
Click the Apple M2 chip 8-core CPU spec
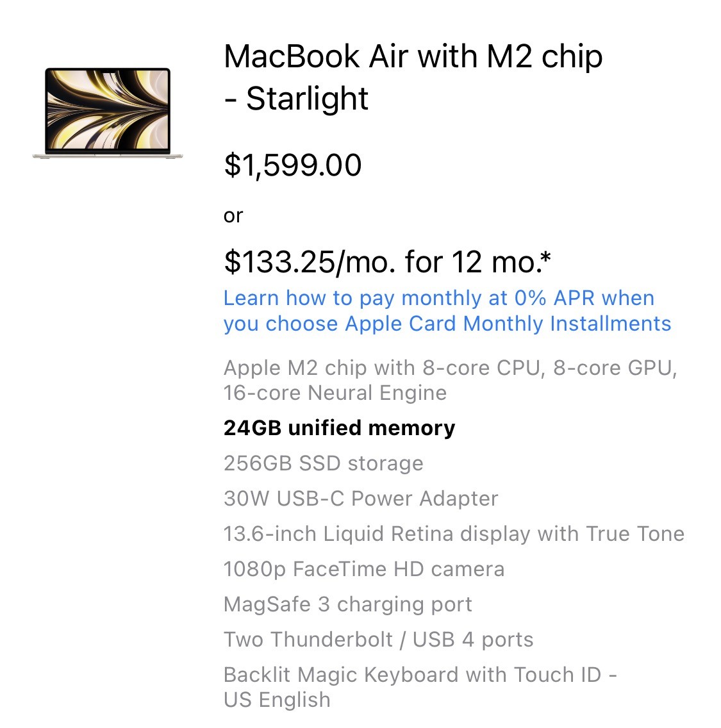(x=450, y=368)
